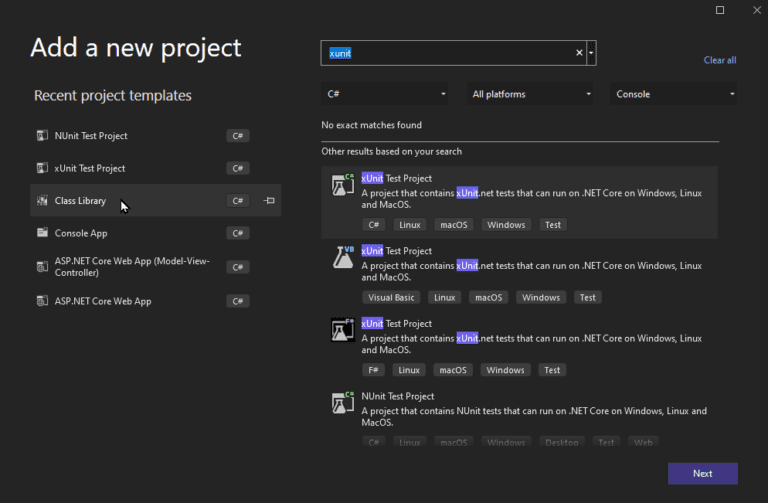Viewport: 768px width, 503px height.
Task: Click the C# xUnit Test Project flask icon
Action: [343, 185]
